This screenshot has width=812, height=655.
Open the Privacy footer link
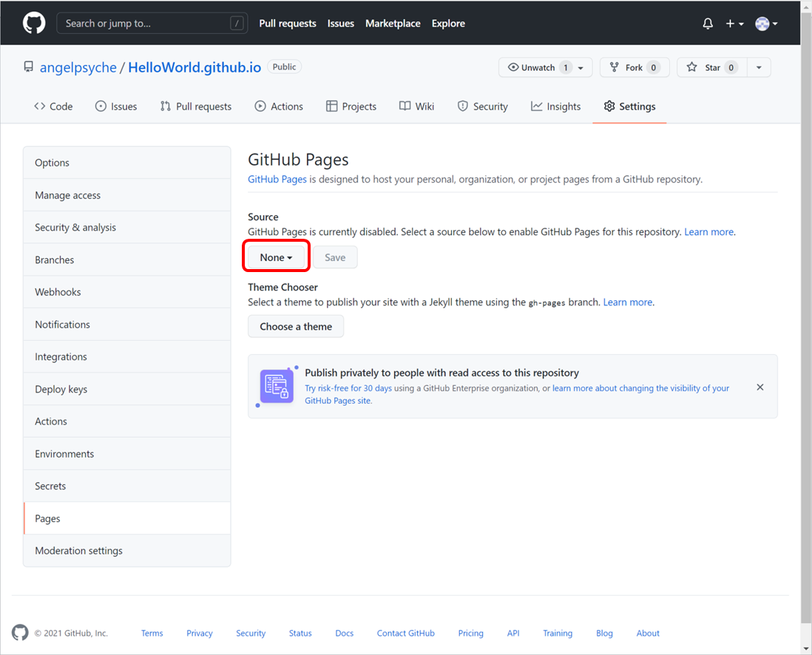[x=200, y=634]
